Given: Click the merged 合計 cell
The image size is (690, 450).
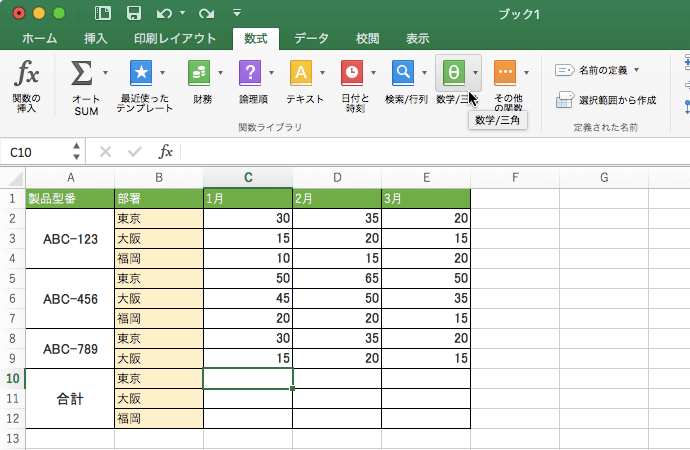Looking at the screenshot, I should [x=70, y=399].
